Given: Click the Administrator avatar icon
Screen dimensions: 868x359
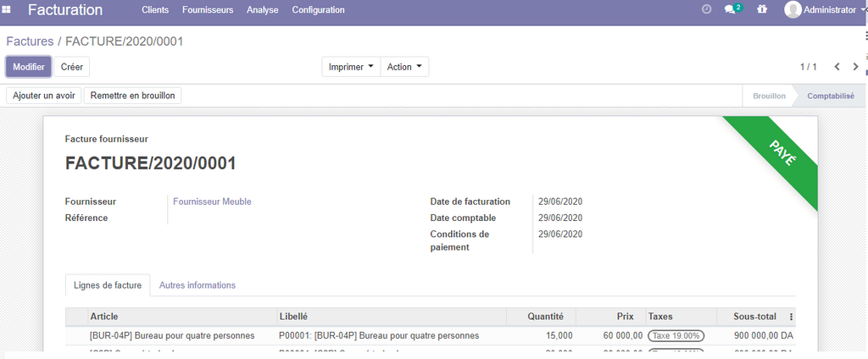Looking at the screenshot, I should [793, 10].
